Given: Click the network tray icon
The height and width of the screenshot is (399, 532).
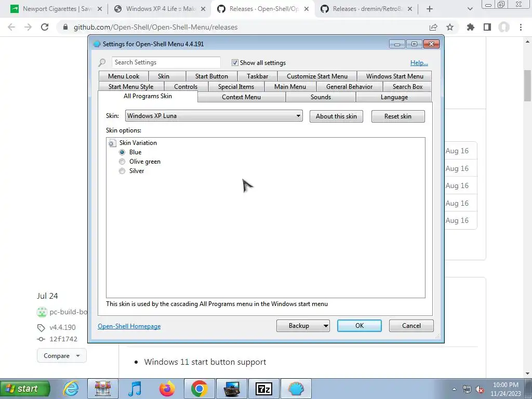Looking at the screenshot, I should 467,390.
